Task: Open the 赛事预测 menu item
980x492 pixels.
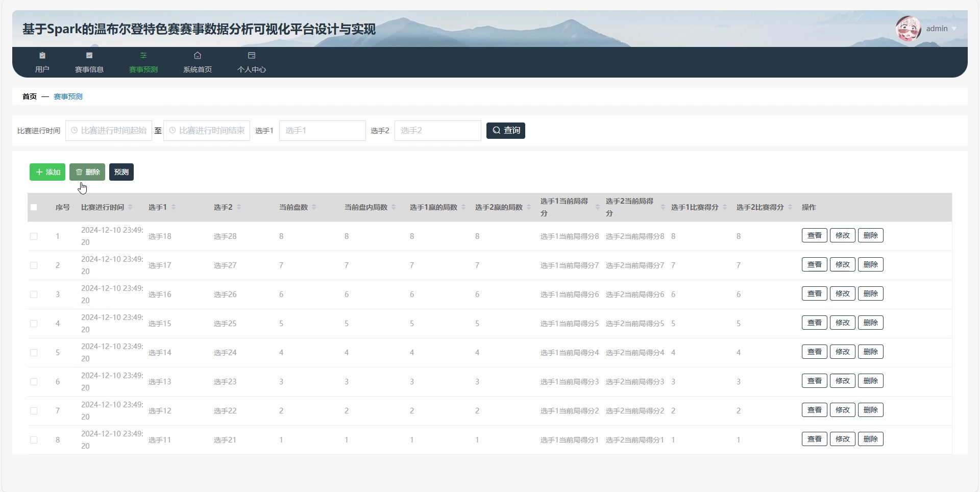Action: (143, 62)
